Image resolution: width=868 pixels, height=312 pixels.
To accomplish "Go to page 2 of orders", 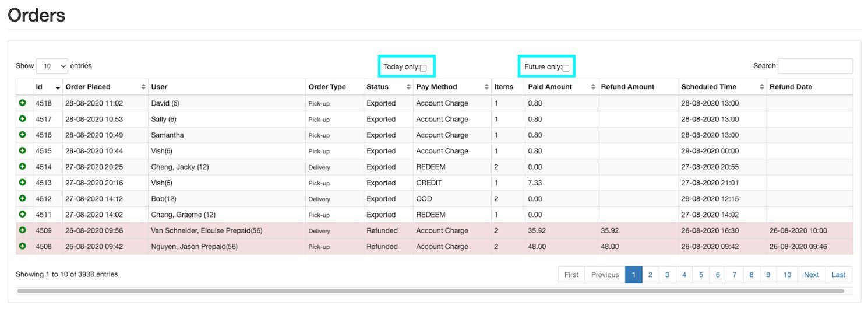I will pyautogui.click(x=650, y=275).
